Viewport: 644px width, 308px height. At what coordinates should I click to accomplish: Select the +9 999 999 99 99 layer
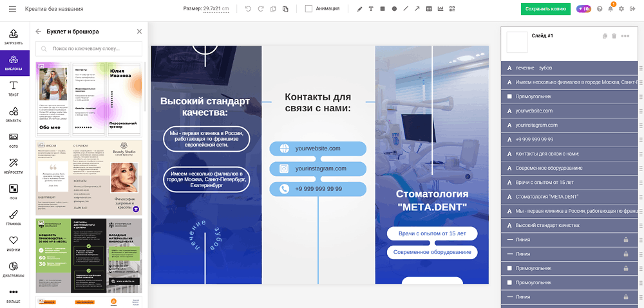(569, 140)
